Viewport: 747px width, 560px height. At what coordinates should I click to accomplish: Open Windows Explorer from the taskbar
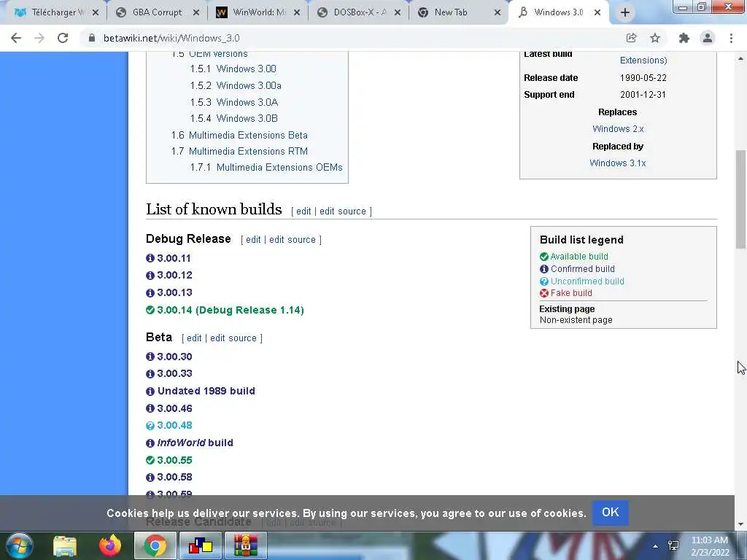pos(65,545)
